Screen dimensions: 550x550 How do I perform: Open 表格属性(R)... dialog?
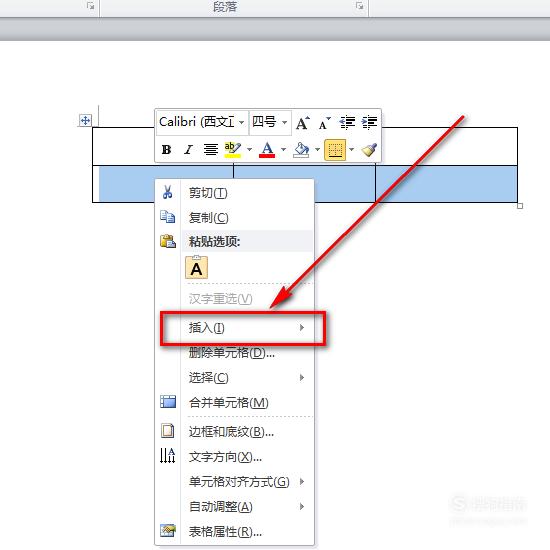(x=234, y=531)
